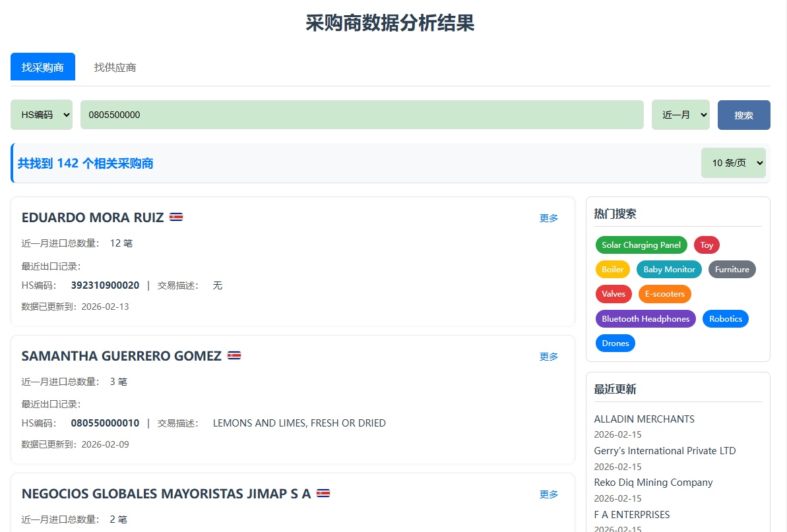Image resolution: width=787 pixels, height=532 pixels.
Task: Click Reko Diq Mining Company in recent updates
Action: 653,483
